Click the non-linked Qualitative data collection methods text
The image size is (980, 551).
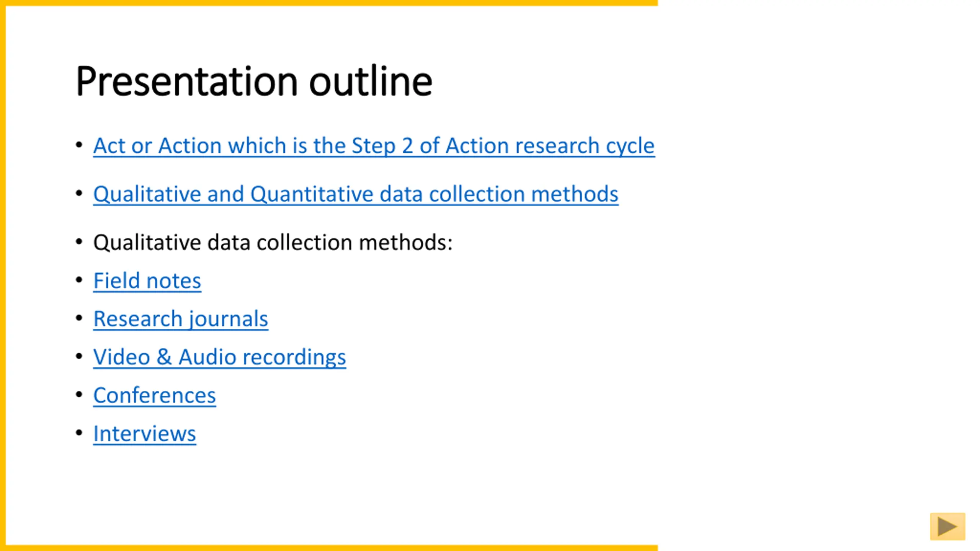[273, 242]
